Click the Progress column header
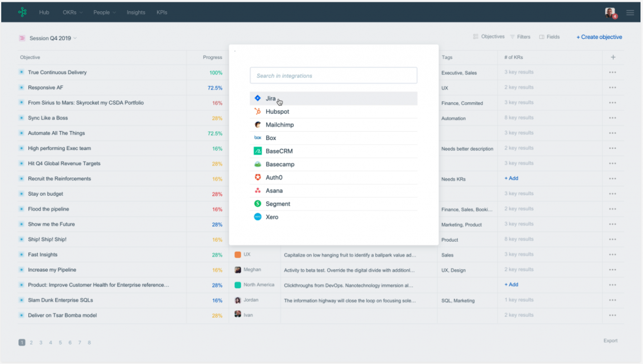 pos(212,57)
